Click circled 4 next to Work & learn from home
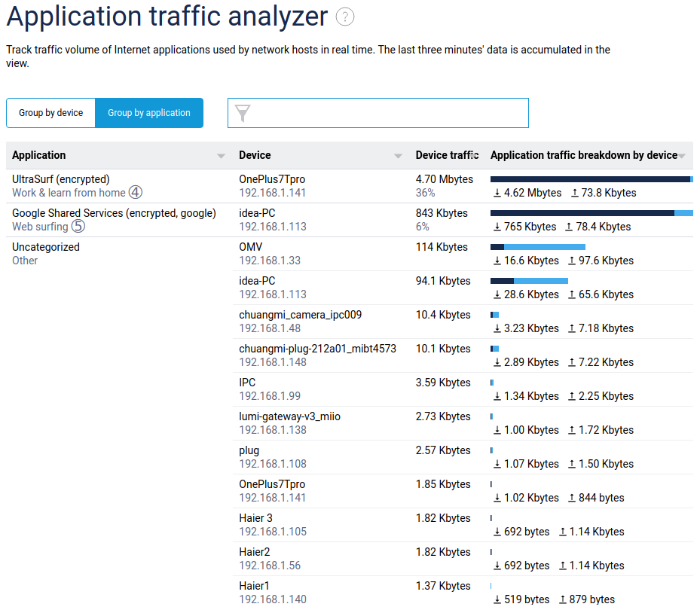This screenshot has height=613, width=700. click(x=135, y=193)
